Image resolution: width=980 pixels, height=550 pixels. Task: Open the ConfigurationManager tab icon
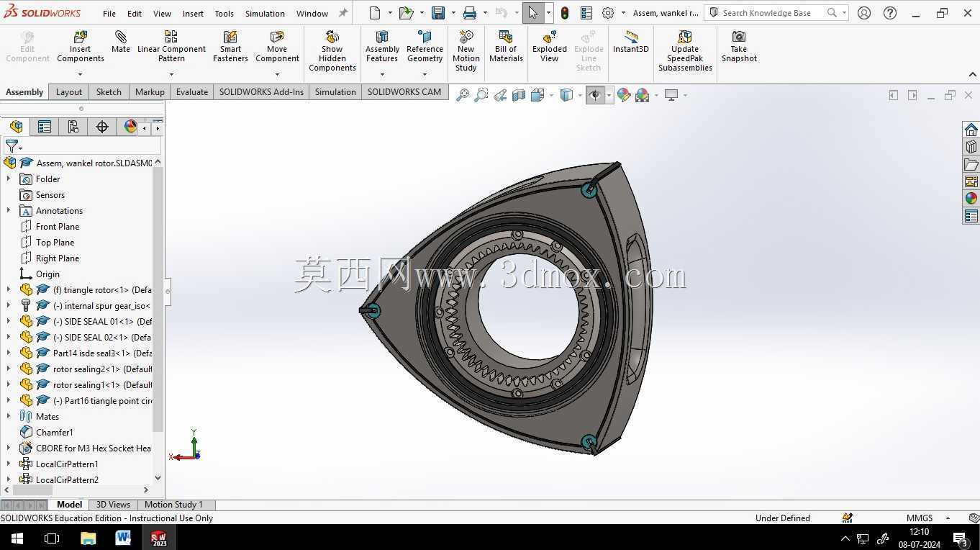coord(73,127)
